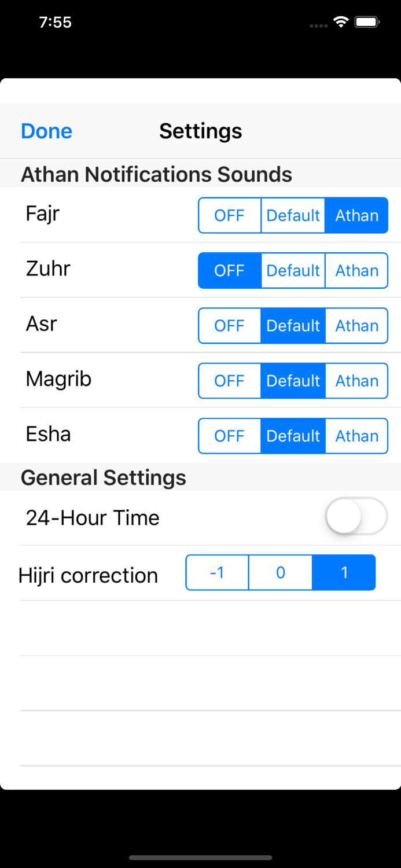Enable 24-Hour Time display
Screen dimensions: 401x868
coord(356,516)
